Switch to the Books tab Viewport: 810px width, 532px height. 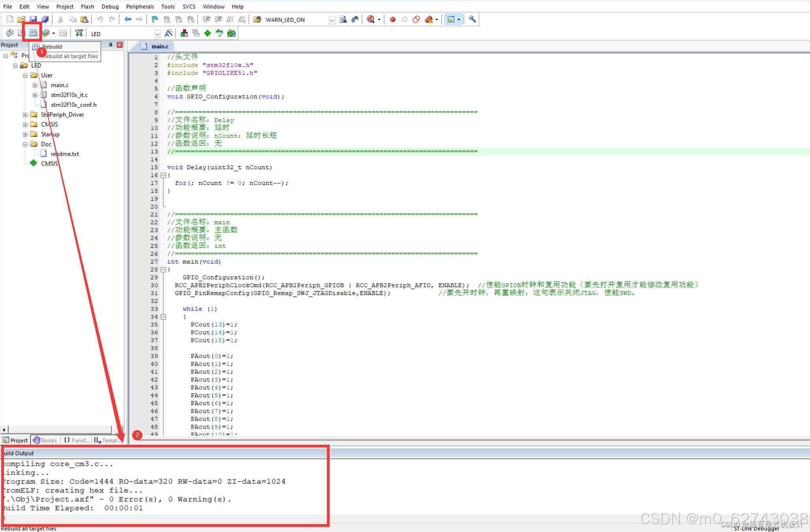click(45, 440)
